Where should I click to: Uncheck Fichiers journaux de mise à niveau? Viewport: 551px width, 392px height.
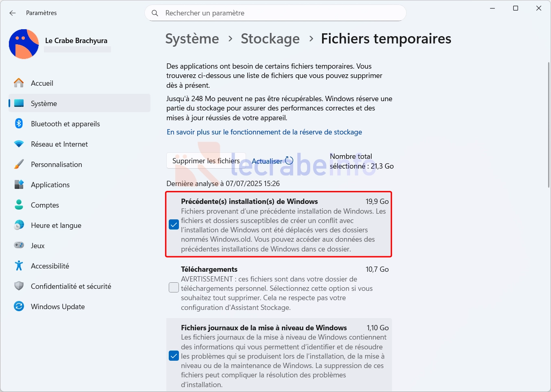coord(174,356)
